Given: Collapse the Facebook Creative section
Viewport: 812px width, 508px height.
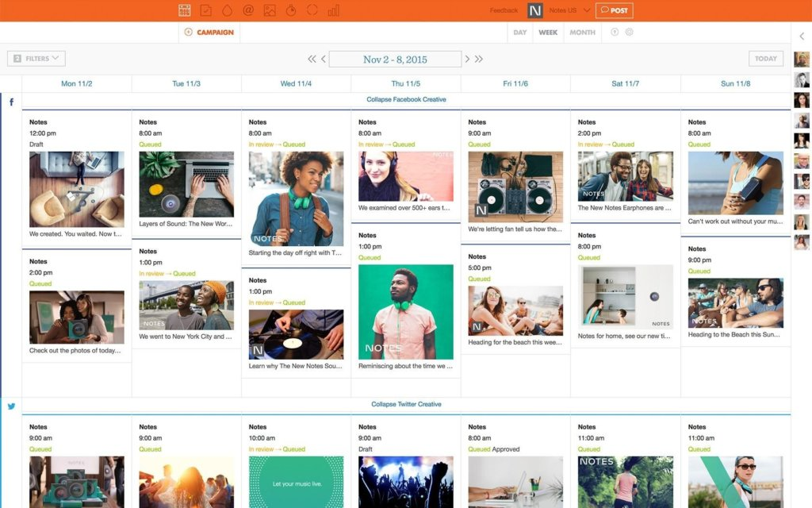Looking at the screenshot, I should tap(406, 99).
